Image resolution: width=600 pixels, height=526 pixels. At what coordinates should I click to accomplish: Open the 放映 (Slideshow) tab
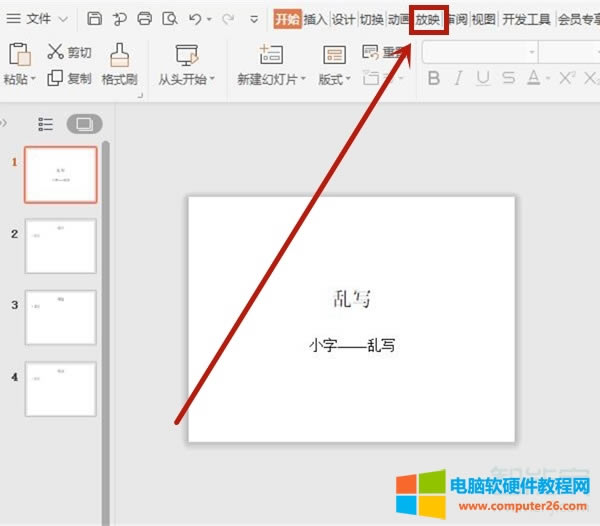[x=428, y=18]
